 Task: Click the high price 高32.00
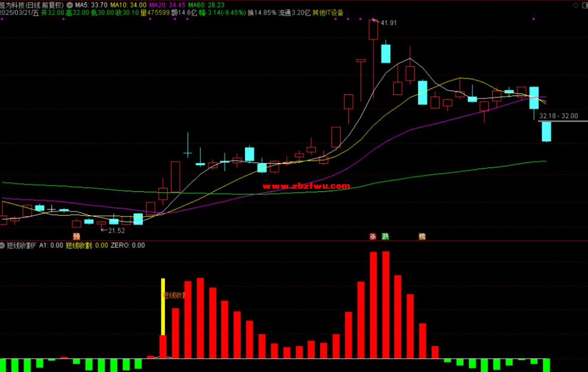point(78,13)
